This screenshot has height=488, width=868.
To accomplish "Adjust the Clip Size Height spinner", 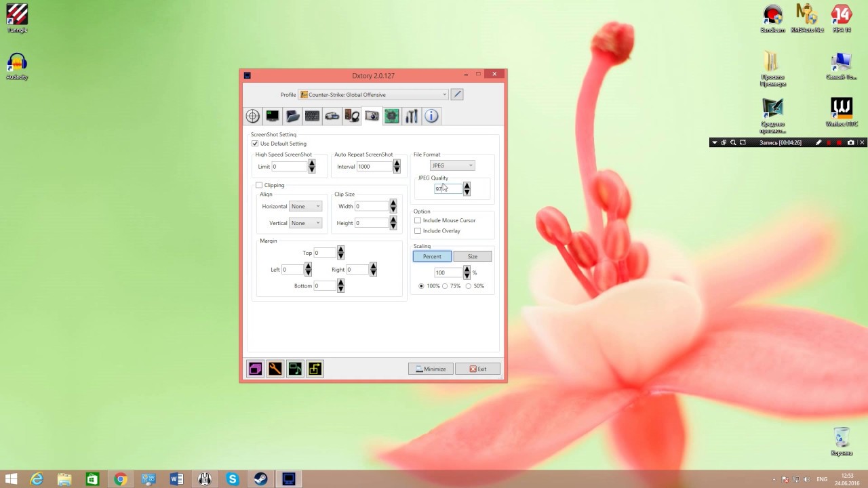I will [x=393, y=223].
